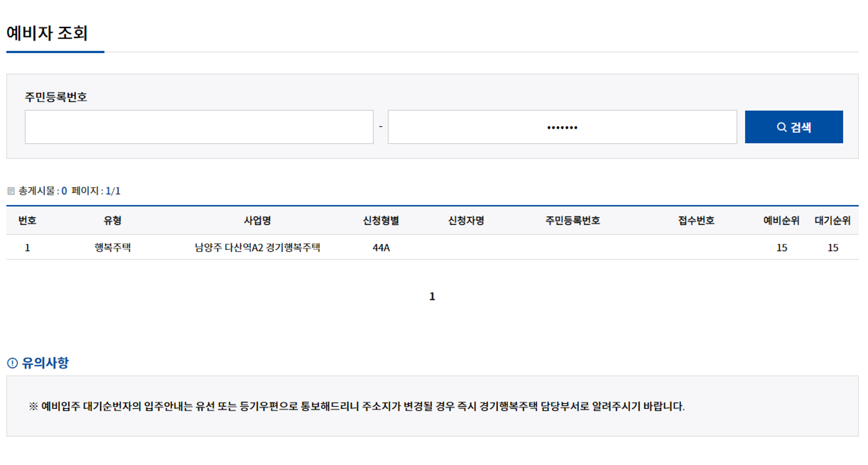The image size is (868, 465).
Task: Click the 예비입주 대기순번자 notice text
Action: [357, 406]
